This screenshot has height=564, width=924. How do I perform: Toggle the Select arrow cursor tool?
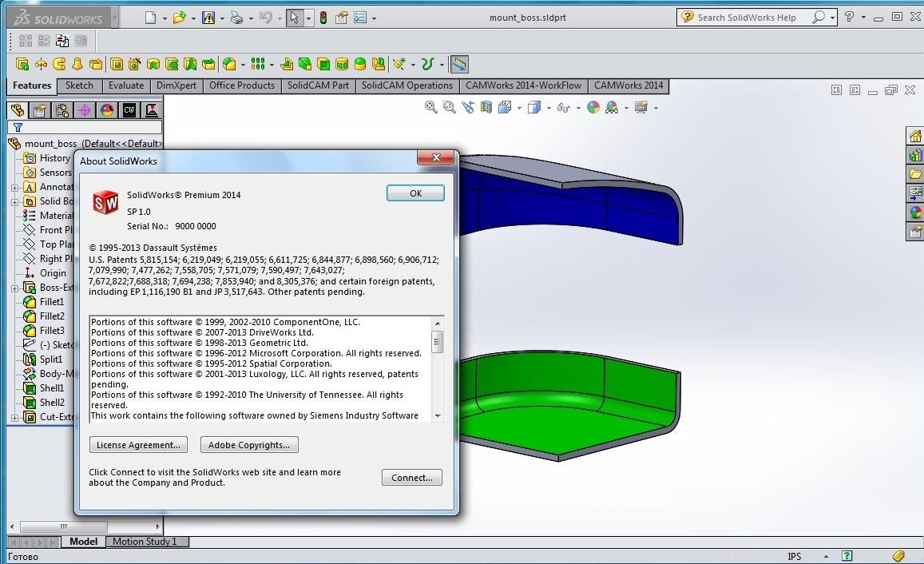294,18
